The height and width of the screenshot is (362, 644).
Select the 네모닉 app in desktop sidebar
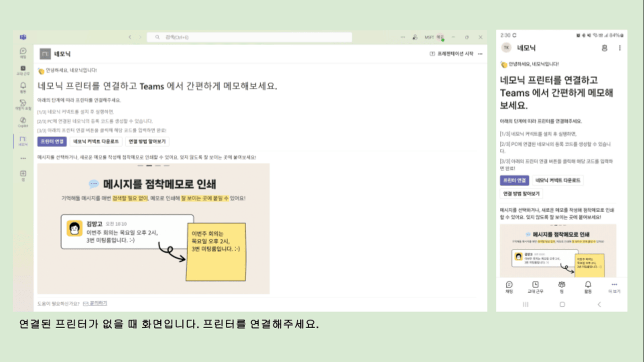(x=23, y=141)
